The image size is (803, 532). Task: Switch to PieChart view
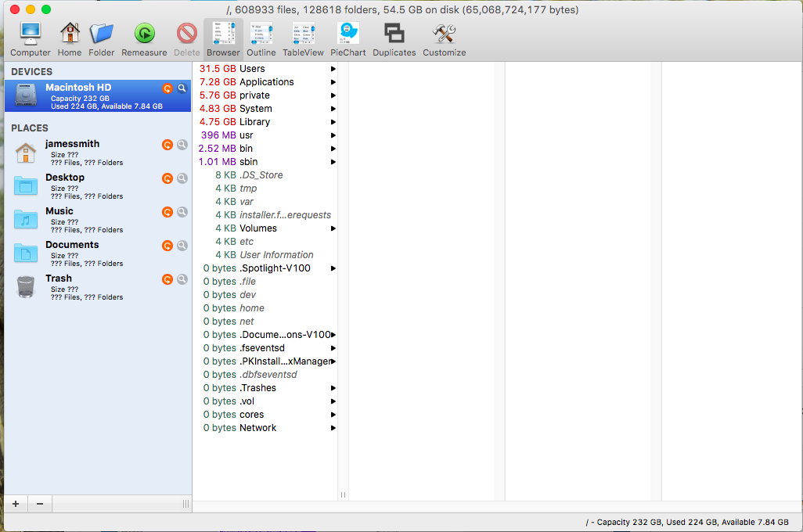[x=348, y=39]
